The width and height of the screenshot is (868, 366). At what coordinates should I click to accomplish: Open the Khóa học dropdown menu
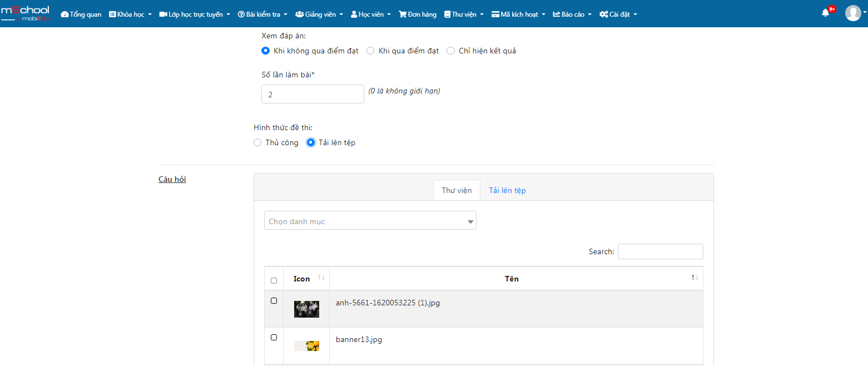pyautogui.click(x=131, y=14)
